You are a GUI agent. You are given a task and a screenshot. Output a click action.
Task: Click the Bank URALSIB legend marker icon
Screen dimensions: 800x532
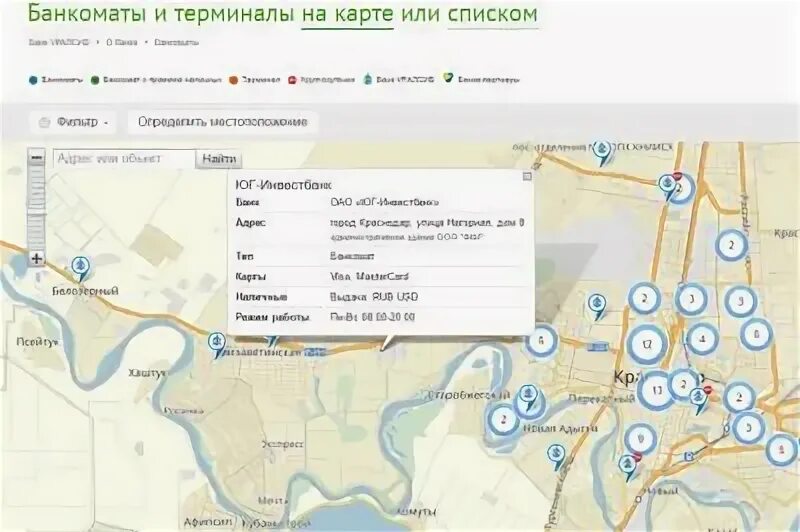368,79
